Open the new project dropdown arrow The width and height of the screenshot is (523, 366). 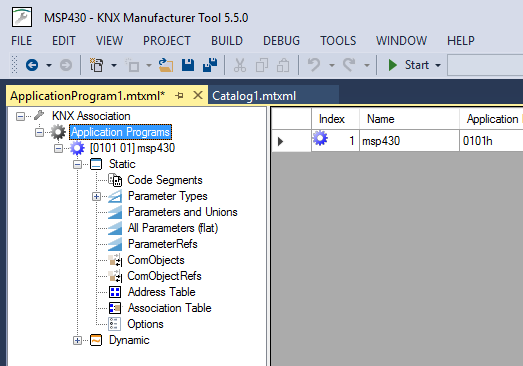pos(114,65)
